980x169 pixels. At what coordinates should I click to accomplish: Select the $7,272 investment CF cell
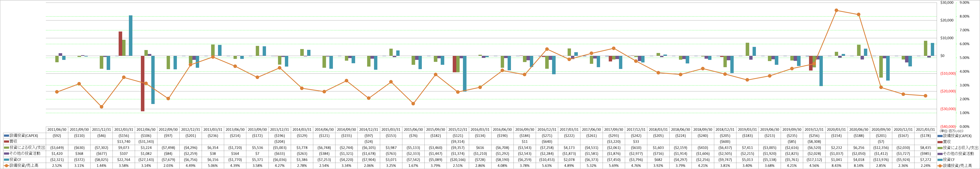pyautogui.click(x=925, y=160)
